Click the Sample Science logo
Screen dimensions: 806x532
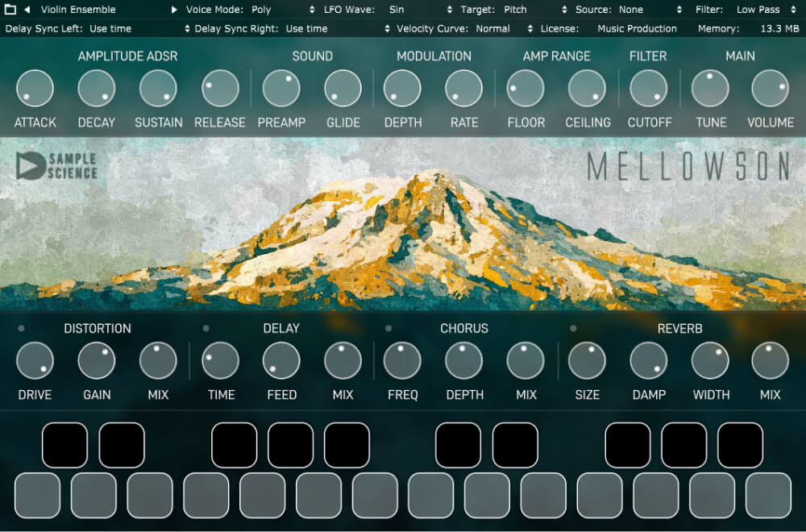coord(56,165)
